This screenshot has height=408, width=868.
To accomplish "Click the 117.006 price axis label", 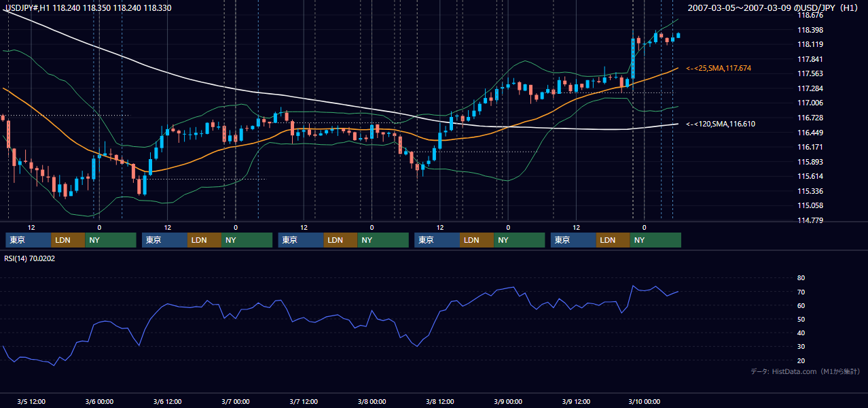I will tap(812, 103).
